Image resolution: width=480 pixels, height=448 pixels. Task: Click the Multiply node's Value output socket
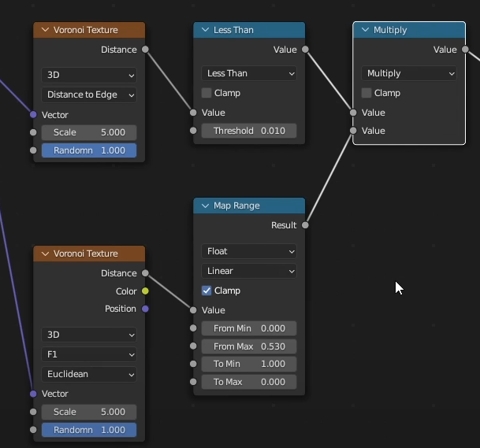coord(465,50)
